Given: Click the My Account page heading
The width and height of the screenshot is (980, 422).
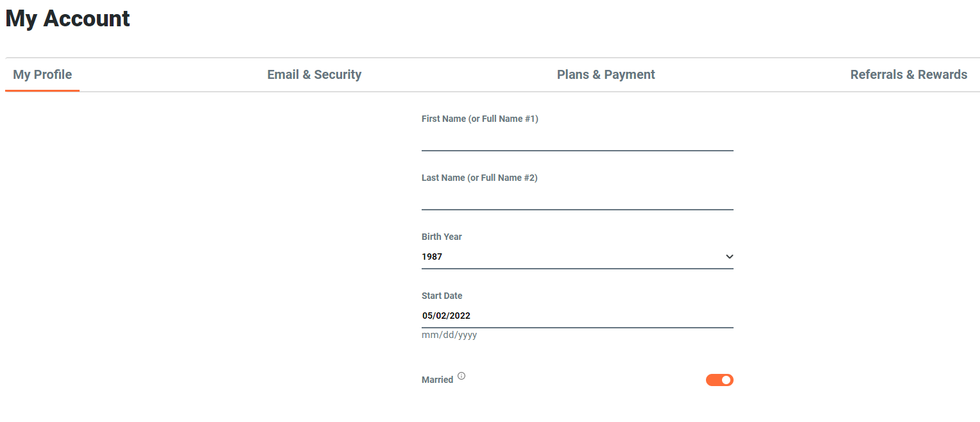Looking at the screenshot, I should coord(67,19).
